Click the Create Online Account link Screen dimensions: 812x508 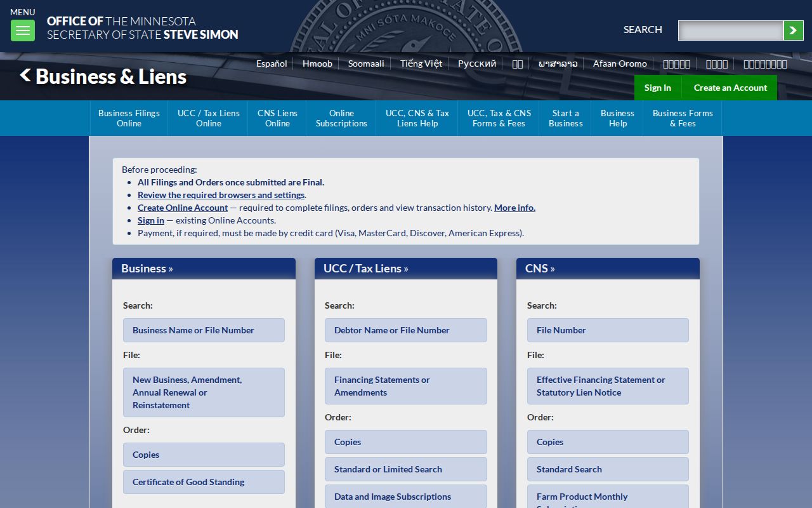pos(183,208)
